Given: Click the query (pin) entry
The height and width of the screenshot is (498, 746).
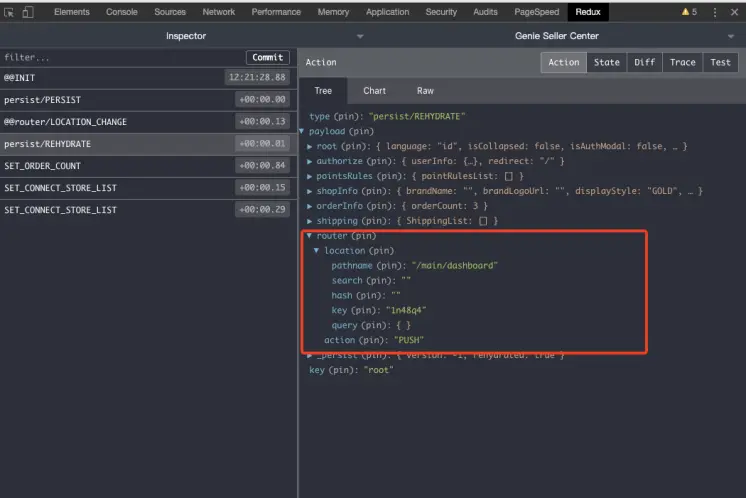Looking at the screenshot, I should (371, 325).
